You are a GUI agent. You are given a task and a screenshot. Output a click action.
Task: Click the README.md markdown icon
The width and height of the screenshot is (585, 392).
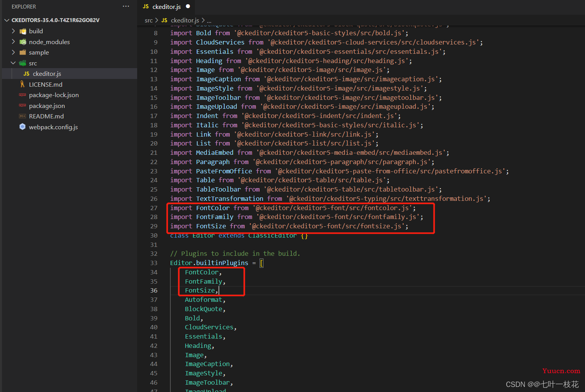[x=22, y=116]
